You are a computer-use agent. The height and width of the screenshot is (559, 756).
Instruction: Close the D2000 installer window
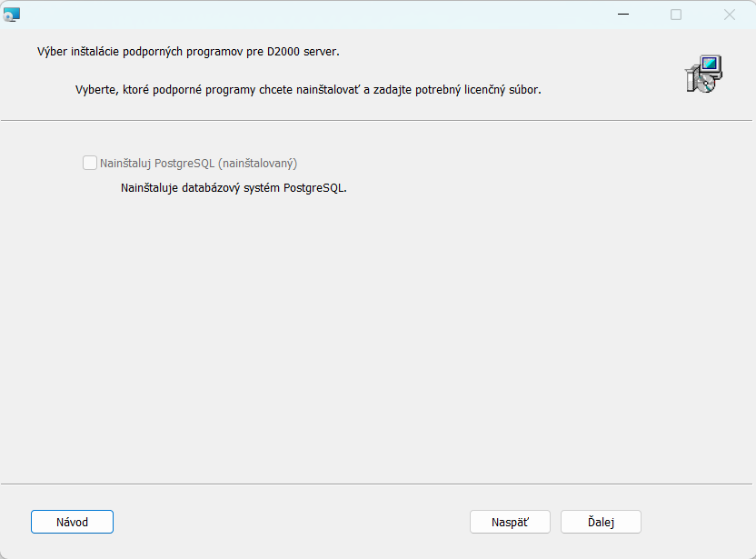click(729, 15)
